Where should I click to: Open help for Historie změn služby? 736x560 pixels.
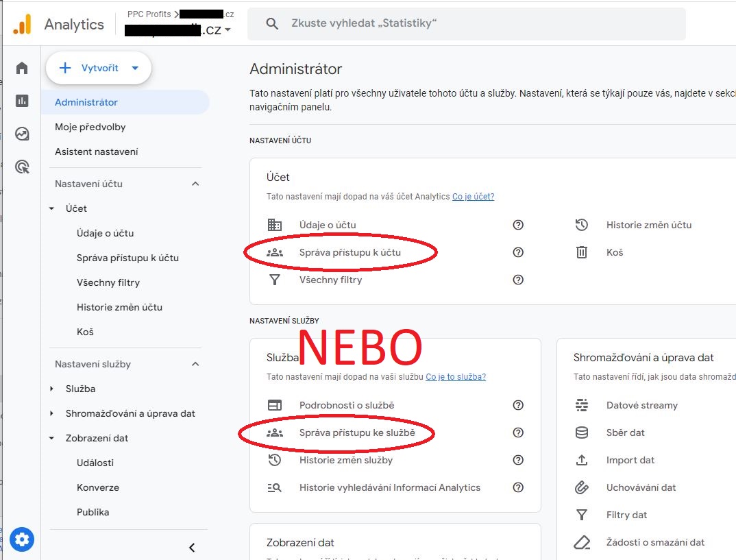coord(518,460)
